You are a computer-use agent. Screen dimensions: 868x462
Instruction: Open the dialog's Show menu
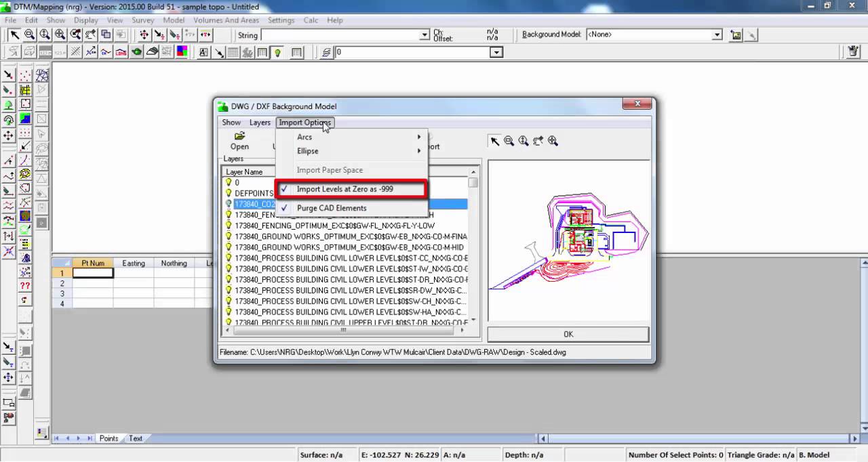click(231, 123)
